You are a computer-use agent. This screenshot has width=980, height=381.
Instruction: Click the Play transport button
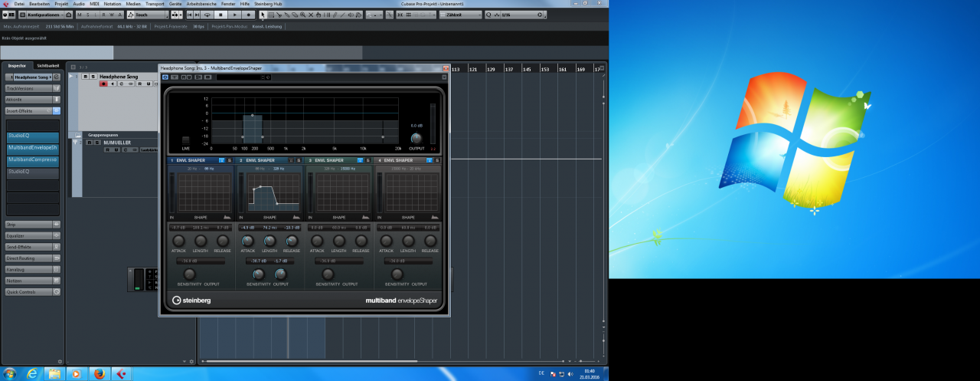click(x=234, y=15)
